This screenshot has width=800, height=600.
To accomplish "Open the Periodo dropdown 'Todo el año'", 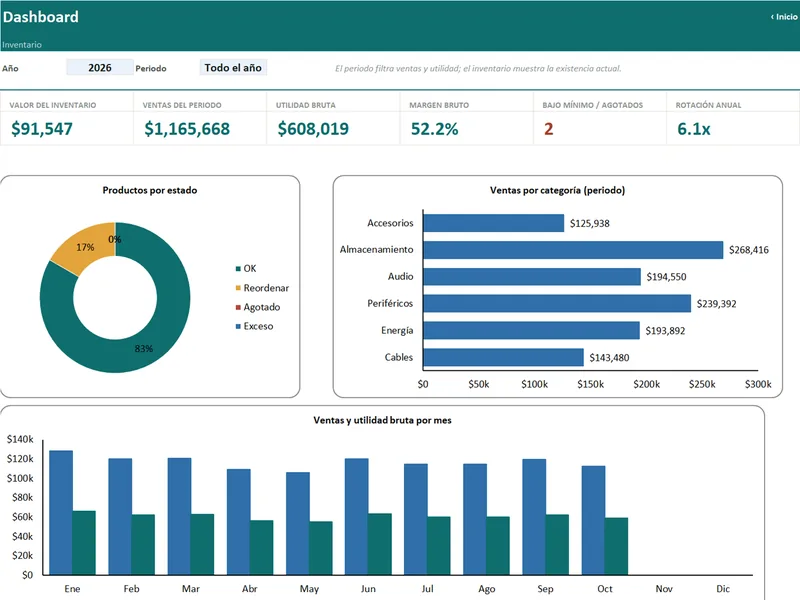I will pos(233,68).
